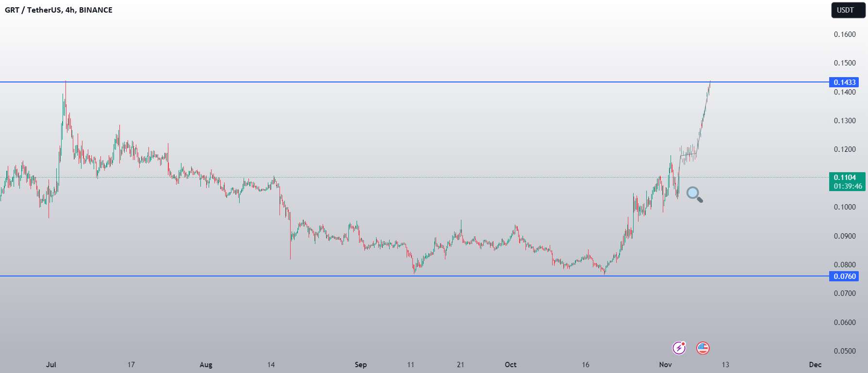Open the USDT currency selector
This screenshot has width=868, height=373.
coord(848,10)
